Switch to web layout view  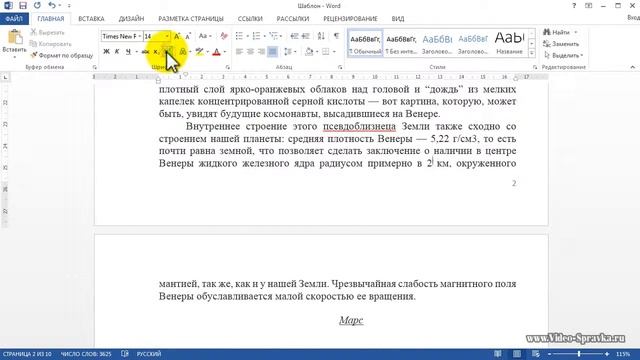[536, 354]
